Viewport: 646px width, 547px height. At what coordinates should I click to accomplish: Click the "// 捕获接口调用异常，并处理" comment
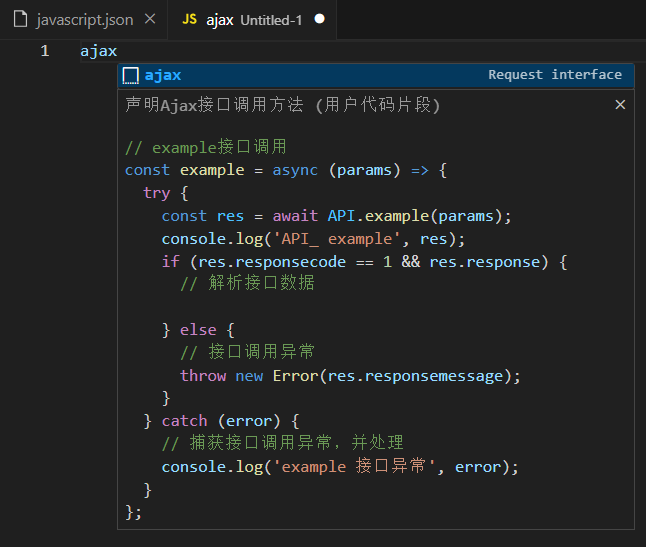(283, 443)
